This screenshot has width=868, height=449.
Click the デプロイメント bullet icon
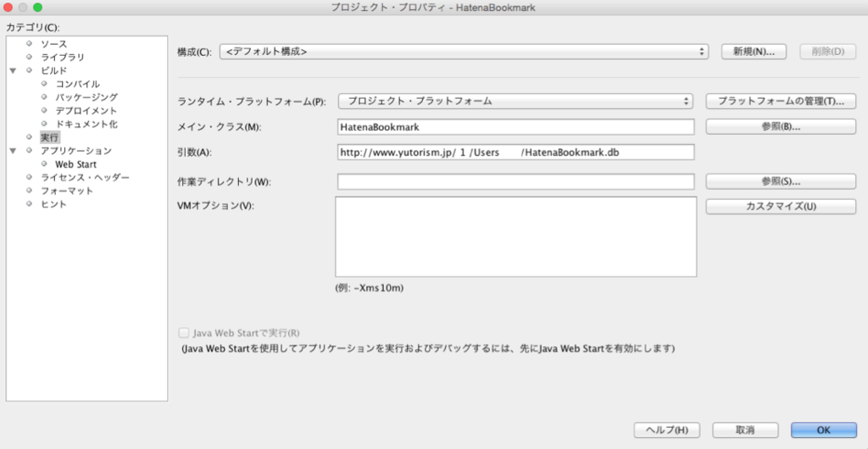[x=44, y=110]
